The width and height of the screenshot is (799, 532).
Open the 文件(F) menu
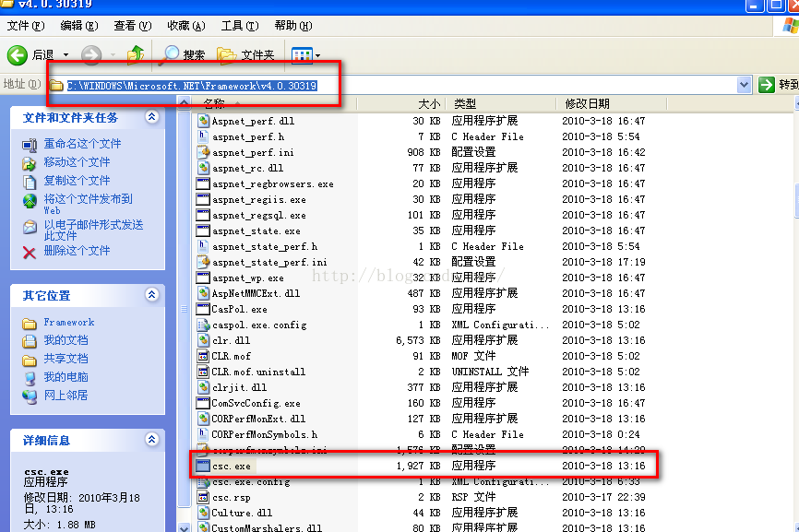coord(26,26)
